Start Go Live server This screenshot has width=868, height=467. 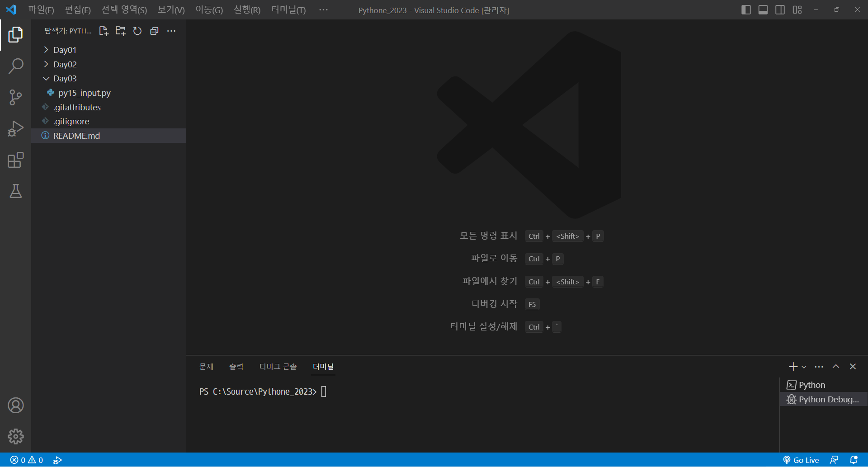point(801,460)
